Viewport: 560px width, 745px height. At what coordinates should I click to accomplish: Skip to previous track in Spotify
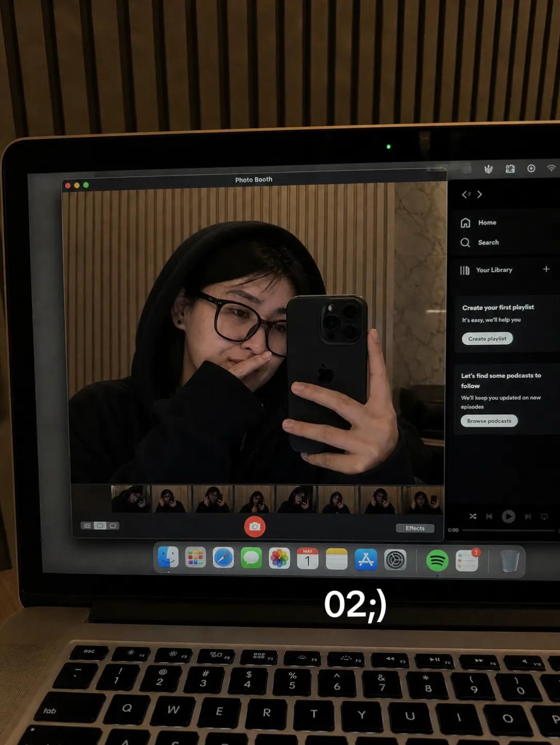point(489,516)
